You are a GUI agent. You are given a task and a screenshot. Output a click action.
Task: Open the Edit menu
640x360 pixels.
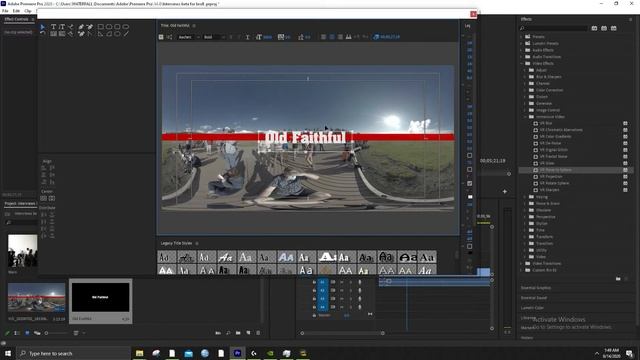[16, 11]
